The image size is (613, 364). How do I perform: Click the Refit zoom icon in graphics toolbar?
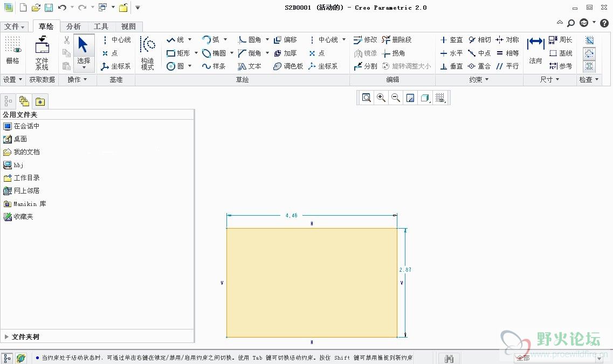(x=366, y=98)
